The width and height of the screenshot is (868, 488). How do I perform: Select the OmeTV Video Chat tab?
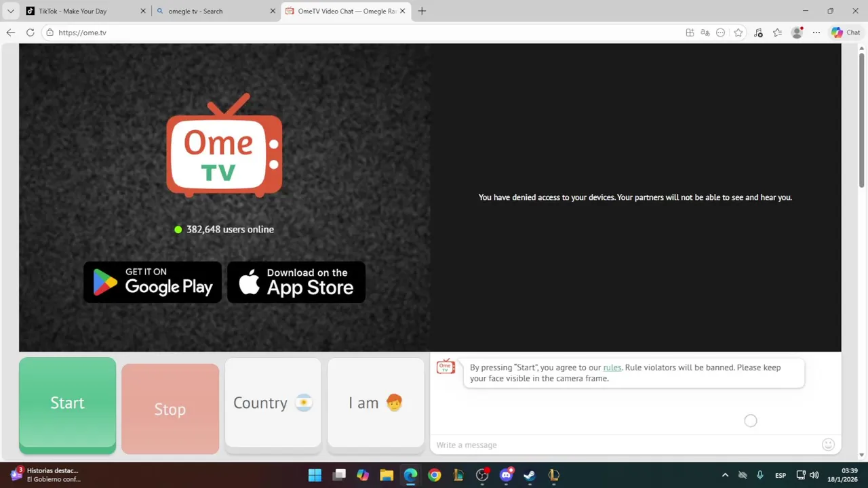347,11
